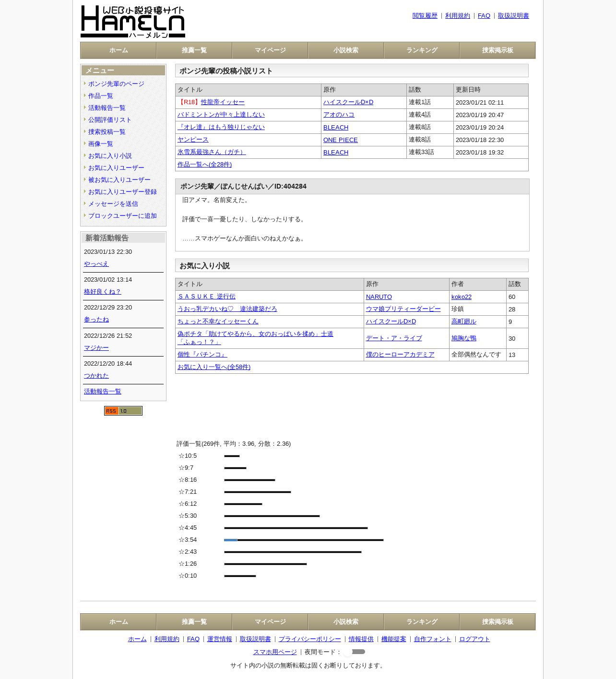616x679 pixels.
Task: Open favorite novel うおっ乳デカいね♡ 違法建築だろ
Action: pyautogui.click(x=227, y=309)
